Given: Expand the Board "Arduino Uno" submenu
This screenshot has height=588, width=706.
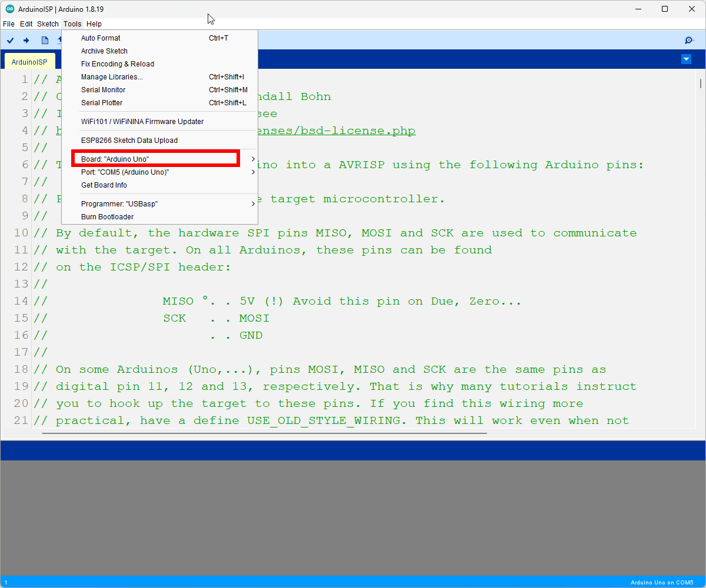Looking at the screenshot, I should click(x=155, y=158).
